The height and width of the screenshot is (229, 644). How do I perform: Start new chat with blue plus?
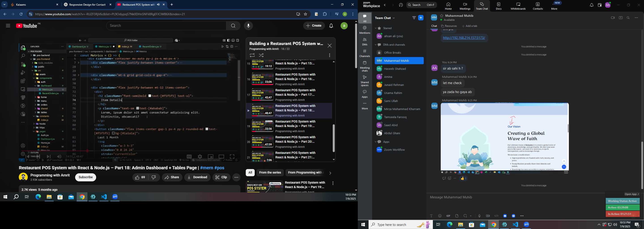tap(421, 18)
